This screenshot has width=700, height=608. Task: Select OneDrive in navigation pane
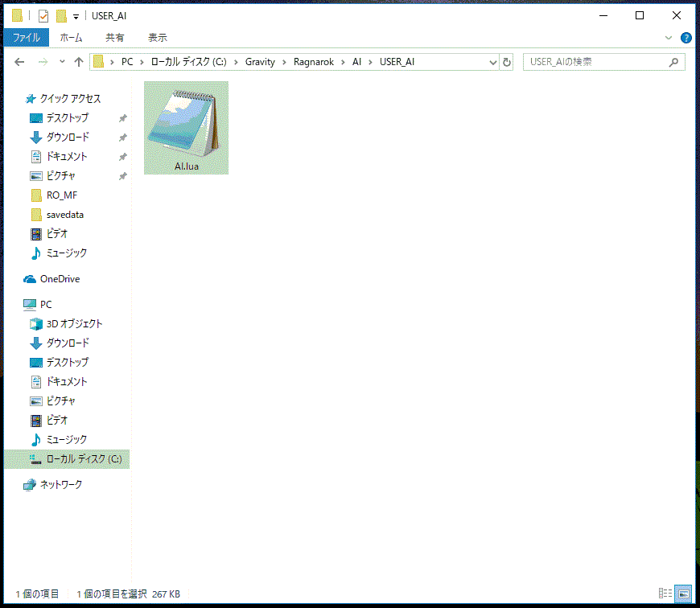pyautogui.click(x=60, y=279)
